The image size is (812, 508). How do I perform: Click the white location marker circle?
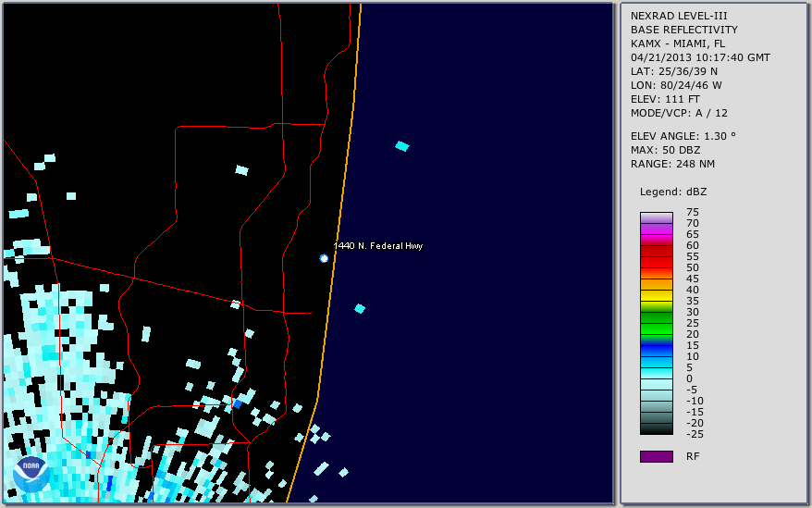pyautogui.click(x=324, y=258)
